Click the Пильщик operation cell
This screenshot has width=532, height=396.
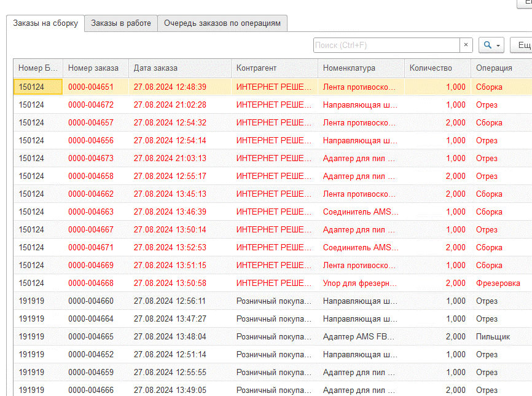pyautogui.click(x=493, y=336)
